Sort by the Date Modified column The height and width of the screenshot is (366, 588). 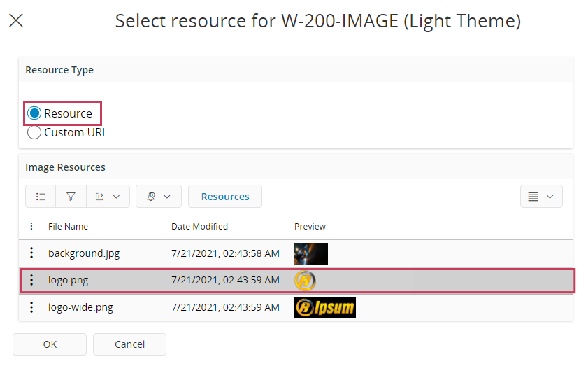(199, 226)
